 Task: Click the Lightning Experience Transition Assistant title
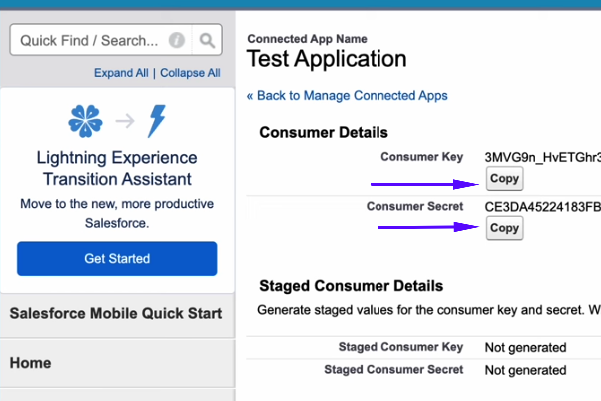[x=117, y=169]
